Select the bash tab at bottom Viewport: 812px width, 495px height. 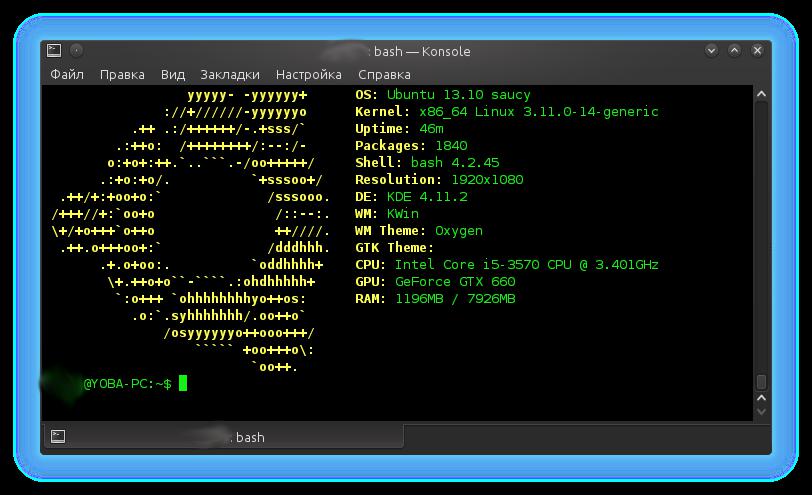(x=224, y=436)
